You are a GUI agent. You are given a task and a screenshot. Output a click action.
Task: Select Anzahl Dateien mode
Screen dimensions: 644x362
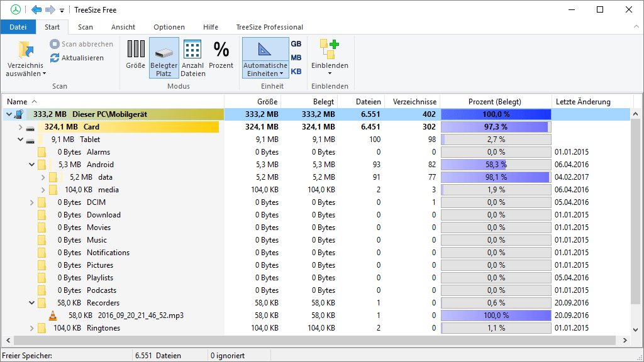pos(192,58)
